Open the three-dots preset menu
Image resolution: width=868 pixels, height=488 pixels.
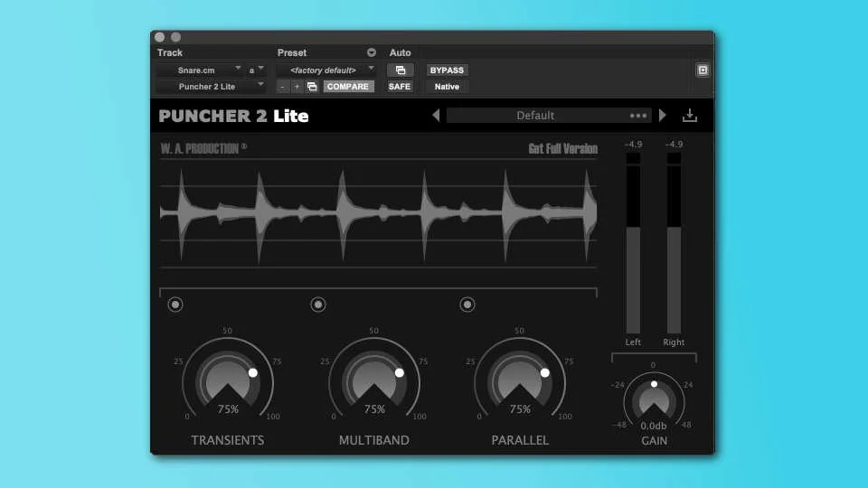[x=638, y=116]
